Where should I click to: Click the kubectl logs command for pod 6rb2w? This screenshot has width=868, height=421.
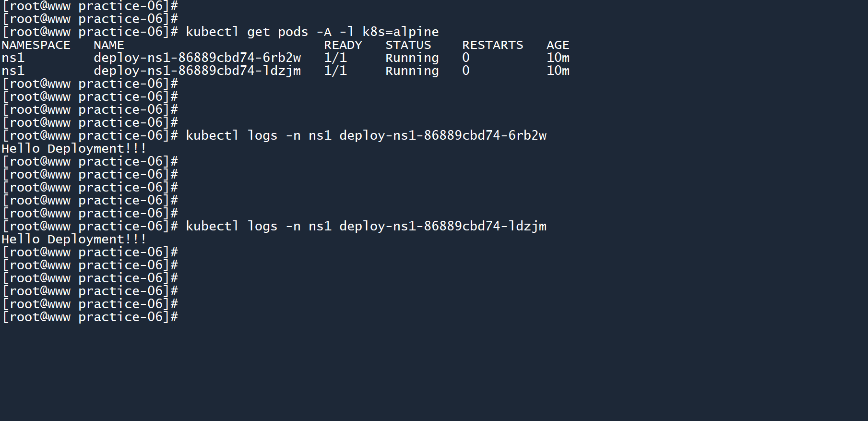click(366, 136)
